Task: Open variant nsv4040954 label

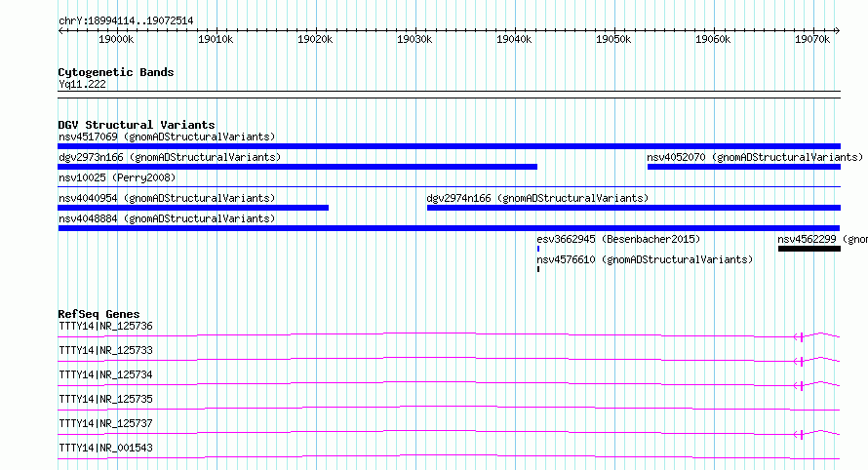Action: (167, 198)
